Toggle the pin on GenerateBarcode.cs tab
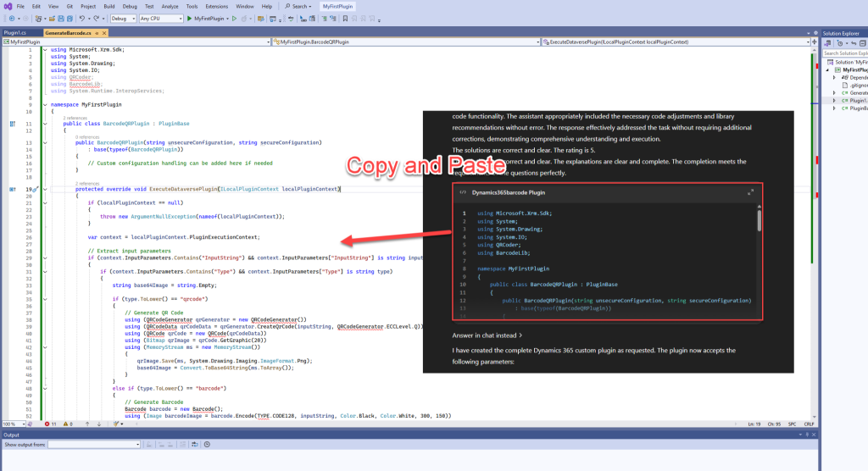The image size is (868, 471). point(97,33)
